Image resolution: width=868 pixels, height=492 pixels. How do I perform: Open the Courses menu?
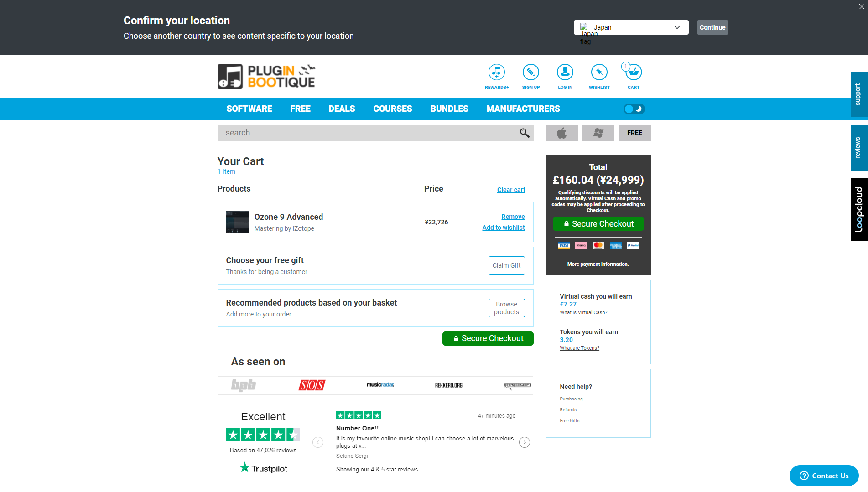pyautogui.click(x=392, y=109)
